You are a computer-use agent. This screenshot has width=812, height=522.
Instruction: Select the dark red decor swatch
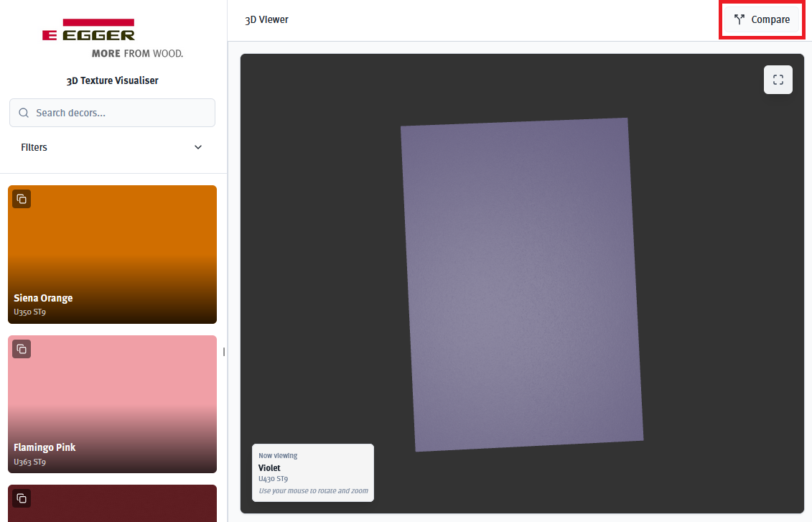tap(113, 503)
